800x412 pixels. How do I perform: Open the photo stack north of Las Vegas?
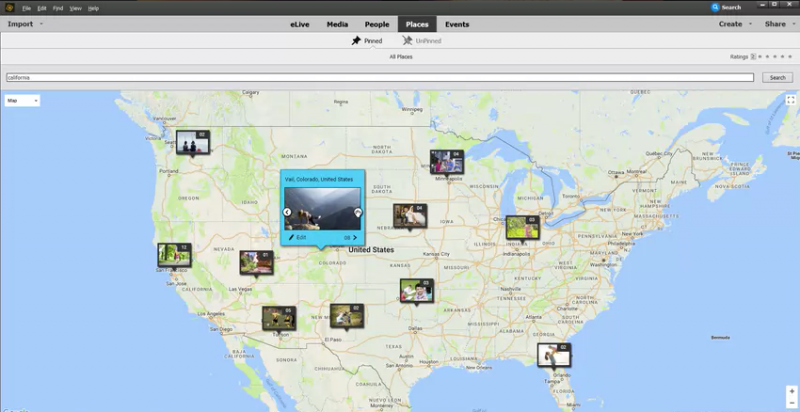point(257,263)
